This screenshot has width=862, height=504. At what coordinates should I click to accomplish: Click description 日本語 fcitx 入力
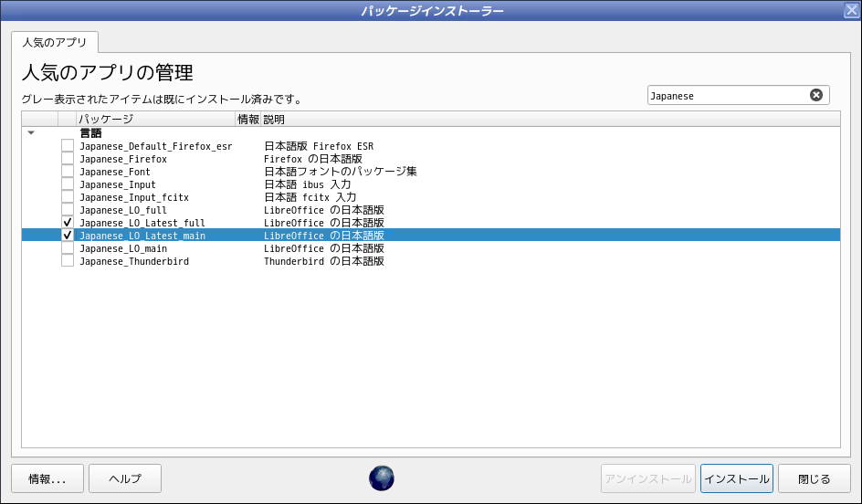click(310, 197)
